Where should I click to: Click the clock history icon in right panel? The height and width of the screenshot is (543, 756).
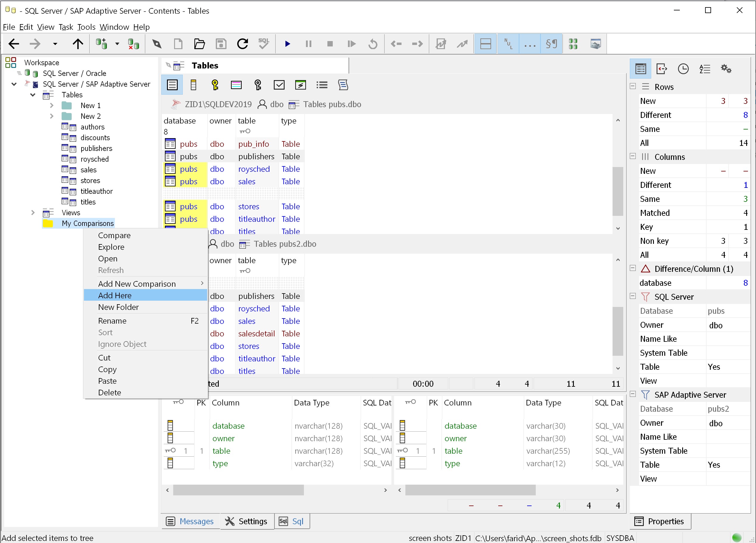[x=683, y=69]
